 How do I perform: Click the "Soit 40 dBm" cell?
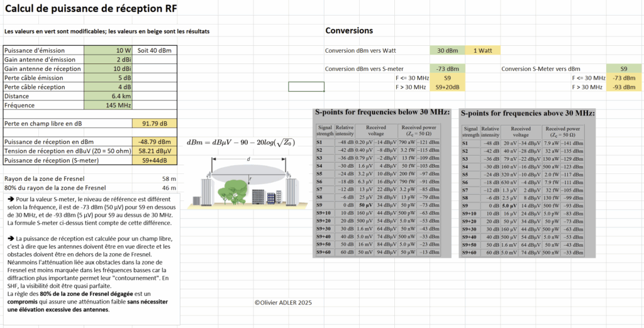(155, 50)
